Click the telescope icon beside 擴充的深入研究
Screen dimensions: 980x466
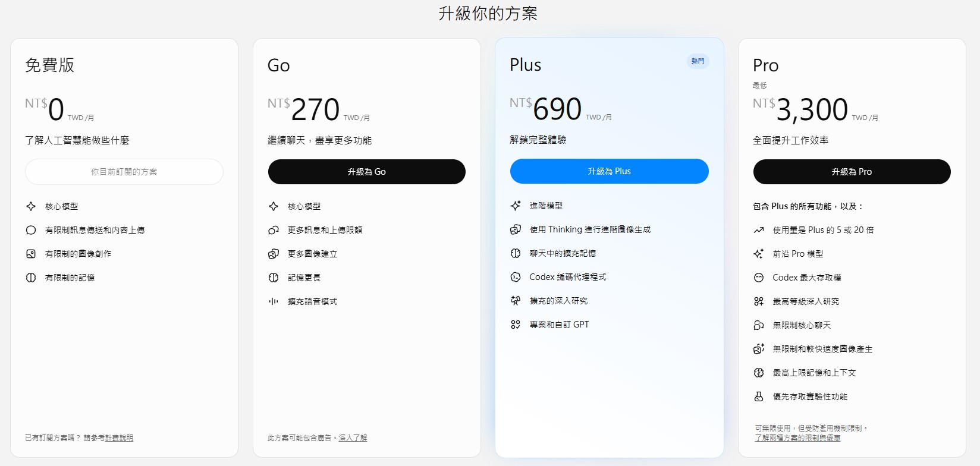[x=516, y=301]
